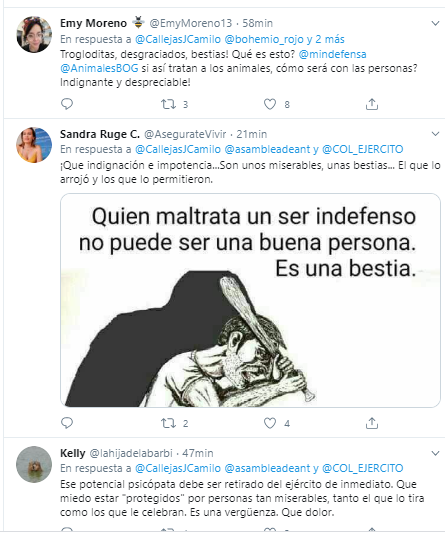The width and height of the screenshot is (445, 536).
Task: Open the 'Quien maltrata un ser indefenso' image
Action: pyautogui.click(x=250, y=300)
